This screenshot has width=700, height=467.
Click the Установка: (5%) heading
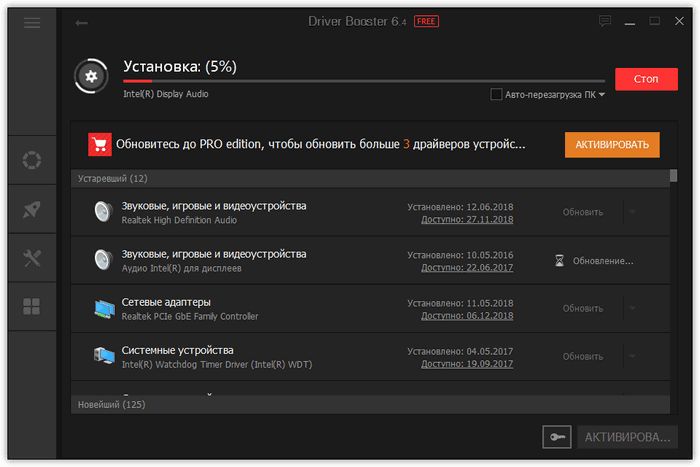(x=180, y=67)
